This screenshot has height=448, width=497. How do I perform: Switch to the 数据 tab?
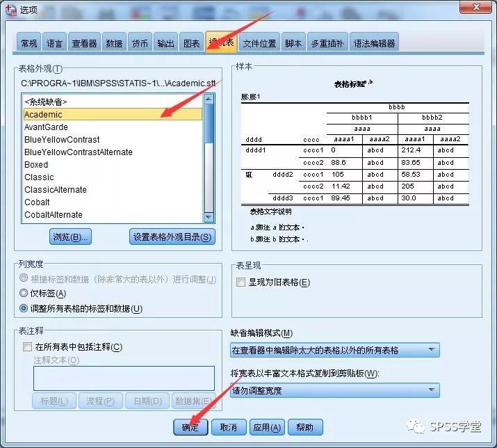pos(114,43)
